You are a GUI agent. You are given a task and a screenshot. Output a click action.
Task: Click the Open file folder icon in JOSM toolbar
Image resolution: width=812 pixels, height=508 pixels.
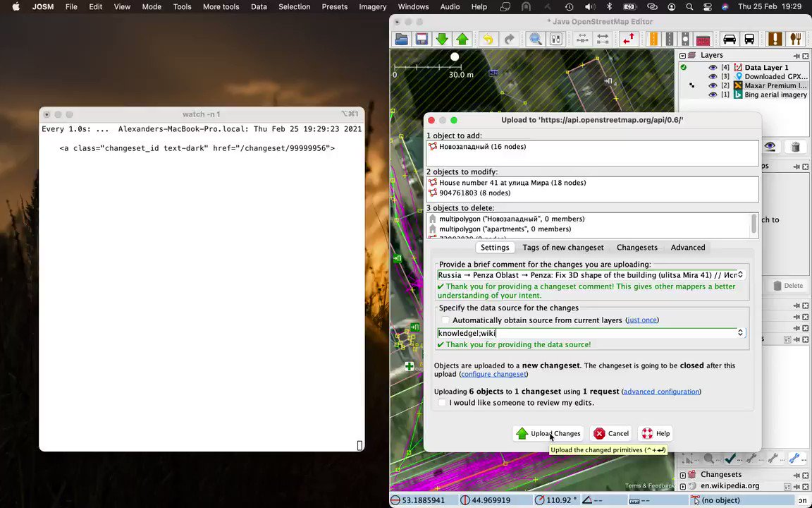coord(401,39)
